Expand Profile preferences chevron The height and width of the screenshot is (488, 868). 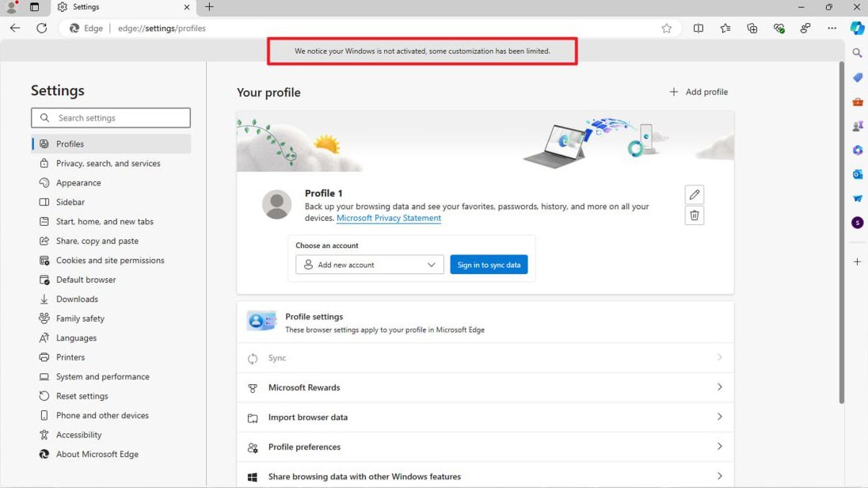(x=720, y=447)
